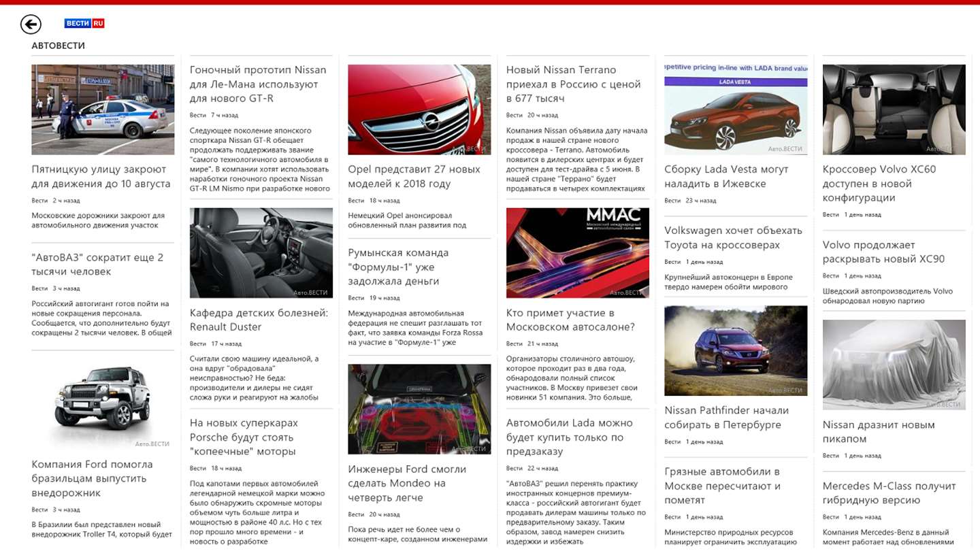Click summary text starting Московские дорожники закроют
The height and width of the screenshot is (551, 980).
[98, 220]
